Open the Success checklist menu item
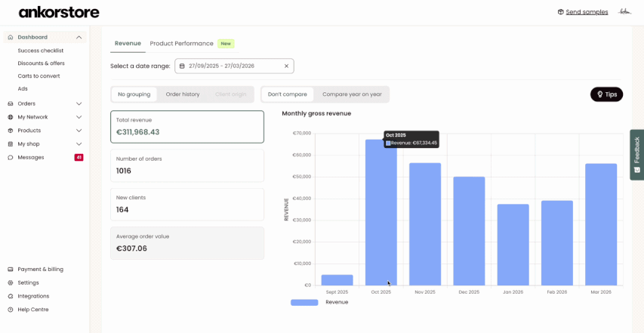 coord(41,51)
